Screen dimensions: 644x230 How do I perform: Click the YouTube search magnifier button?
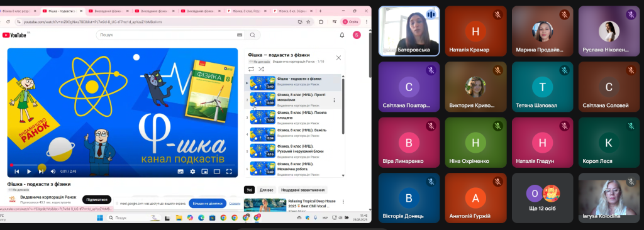[x=253, y=35]
